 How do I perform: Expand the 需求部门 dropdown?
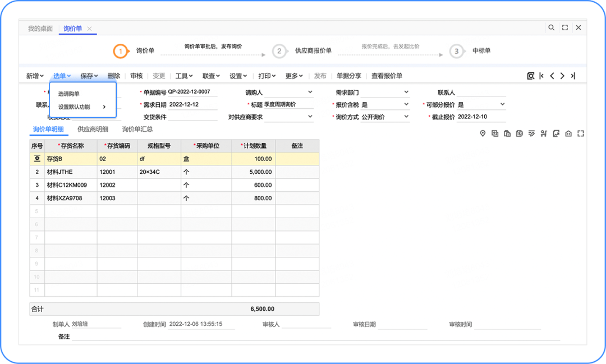(x=406, y=92)
